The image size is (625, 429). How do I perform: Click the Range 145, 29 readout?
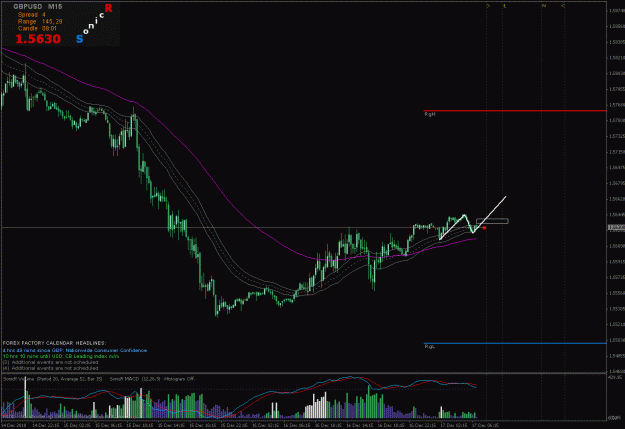[40, 22]
